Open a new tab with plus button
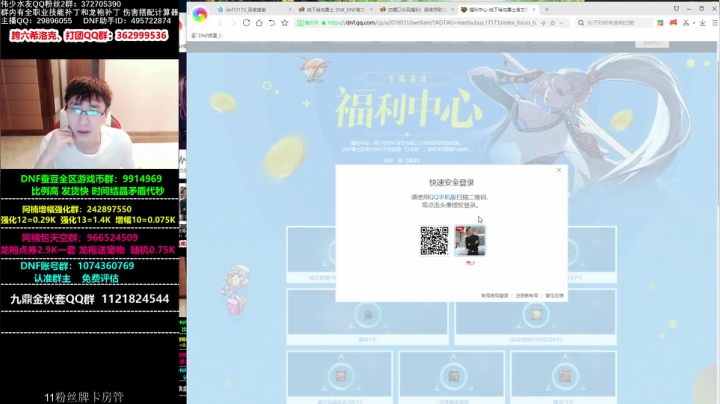The width and height of the screenshot is (720, 404). (x=546, y=9)
